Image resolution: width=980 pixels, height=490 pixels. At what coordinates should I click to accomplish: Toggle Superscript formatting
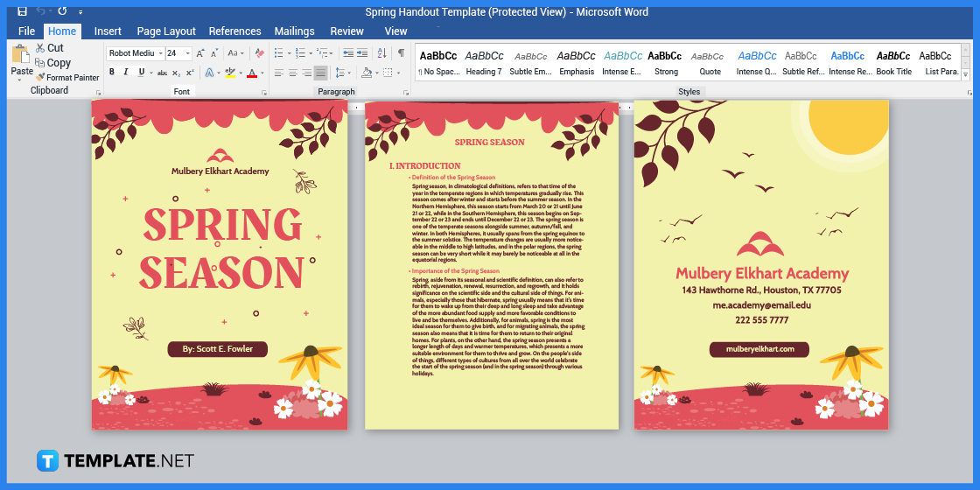pyautogui.click(x=190, y=73)
